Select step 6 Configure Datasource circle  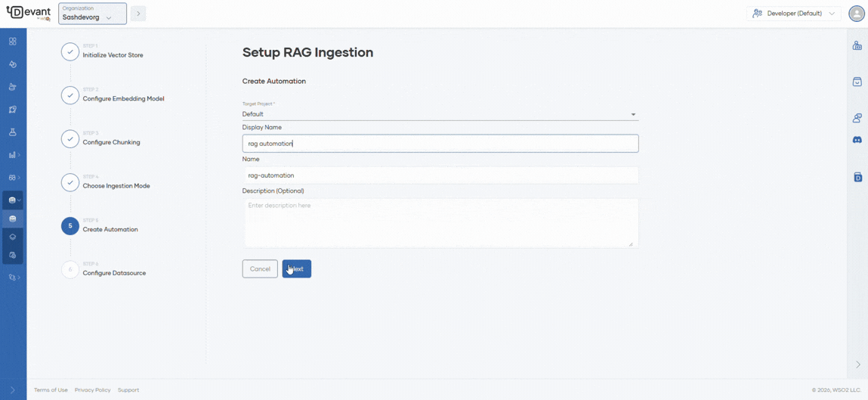coord(70,269)
